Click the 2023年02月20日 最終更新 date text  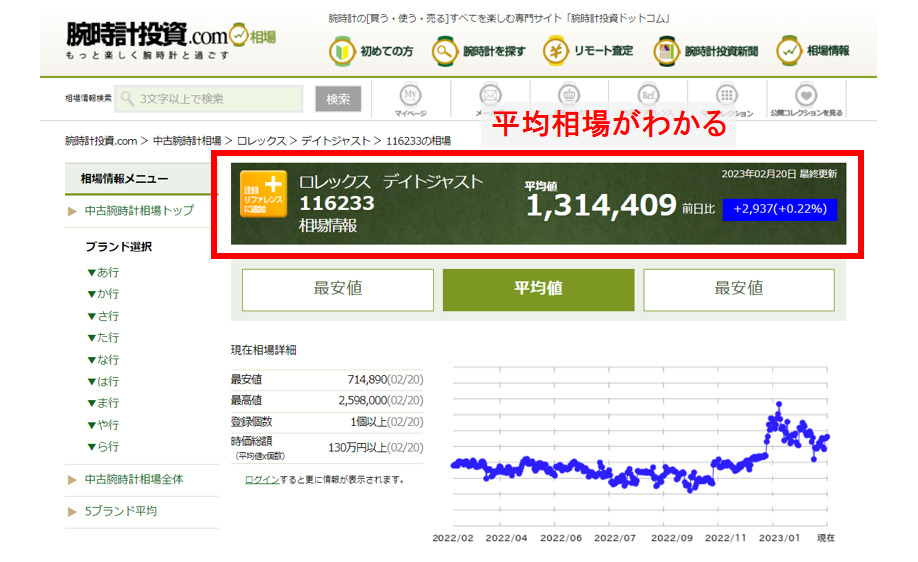(779, 174)
